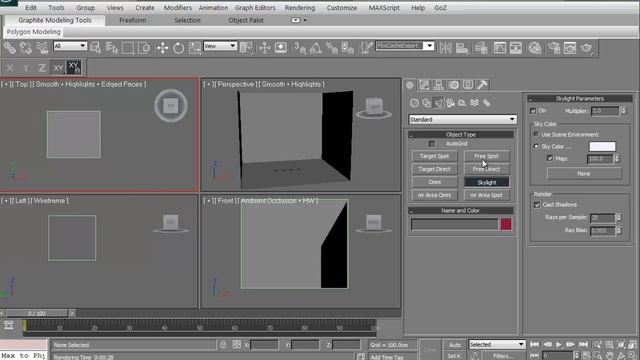Restrict transform to X axis
640x360 pixels.
coord(10,68)
